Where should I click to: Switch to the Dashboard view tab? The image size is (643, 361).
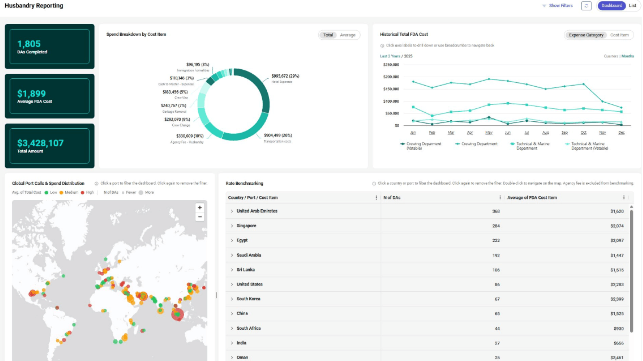(x=611, y=6)
